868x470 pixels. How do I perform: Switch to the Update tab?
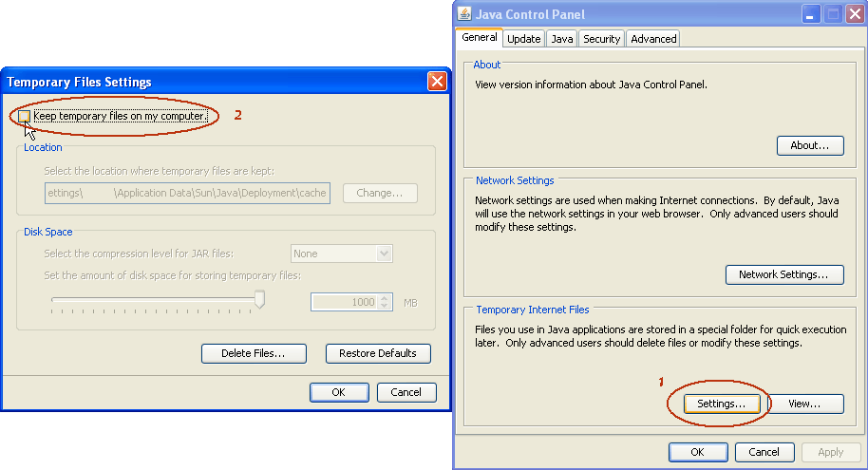(x=523, y=39)
